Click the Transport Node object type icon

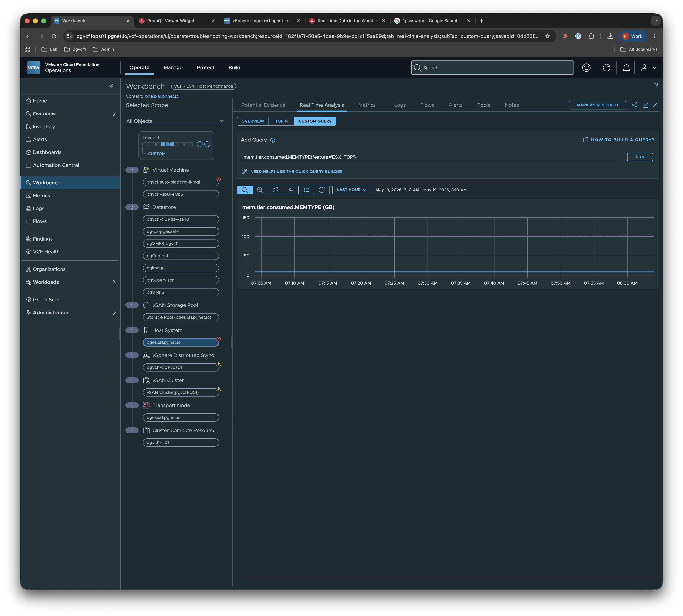pyautogui.click(x=146, y=405)
